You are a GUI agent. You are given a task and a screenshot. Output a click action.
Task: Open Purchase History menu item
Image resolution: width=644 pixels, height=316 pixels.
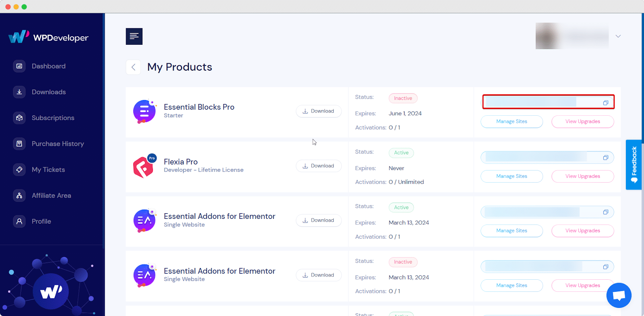click(x=58, y=143)
